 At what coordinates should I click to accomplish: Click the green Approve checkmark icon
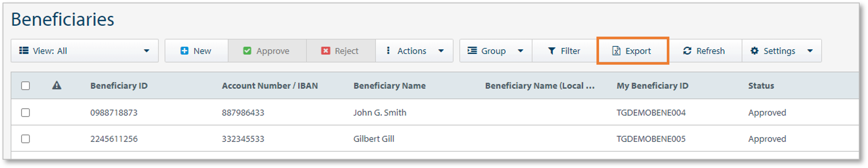[247, 51]
